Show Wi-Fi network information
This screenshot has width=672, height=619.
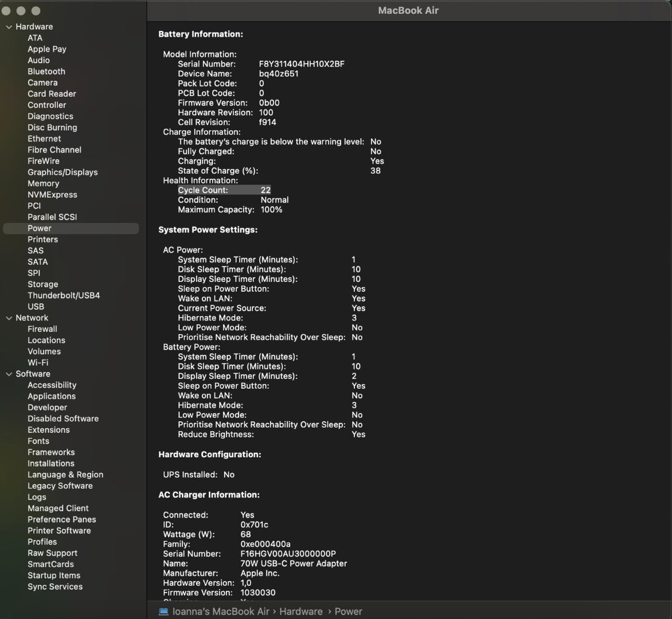(x=38, y=362)
